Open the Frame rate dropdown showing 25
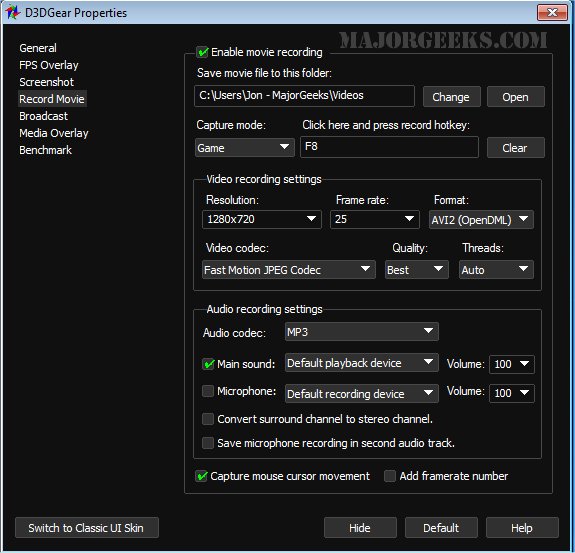The height and width of the screenshot is (553, 575). click(375, 219)
